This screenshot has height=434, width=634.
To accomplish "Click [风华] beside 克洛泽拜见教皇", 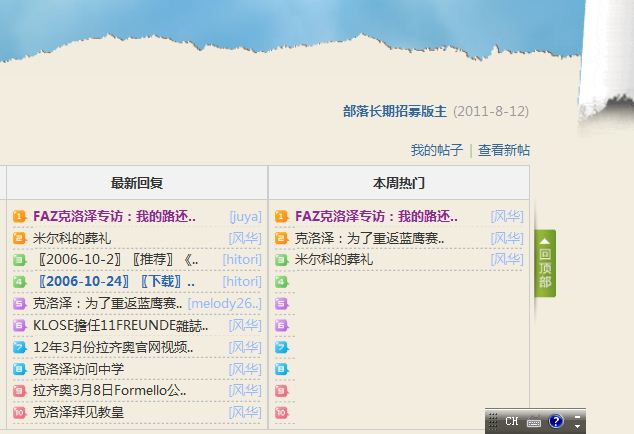I will click(x=245, y=413).
